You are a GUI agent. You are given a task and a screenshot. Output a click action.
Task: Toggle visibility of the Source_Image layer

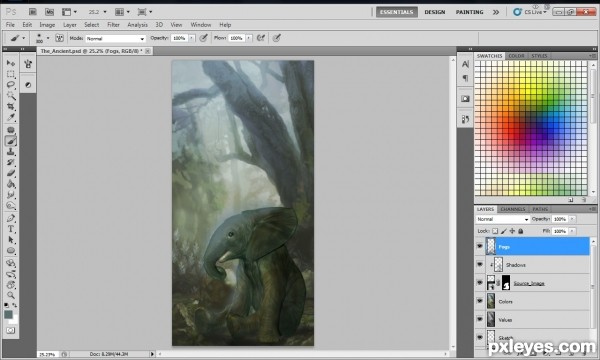480,282
